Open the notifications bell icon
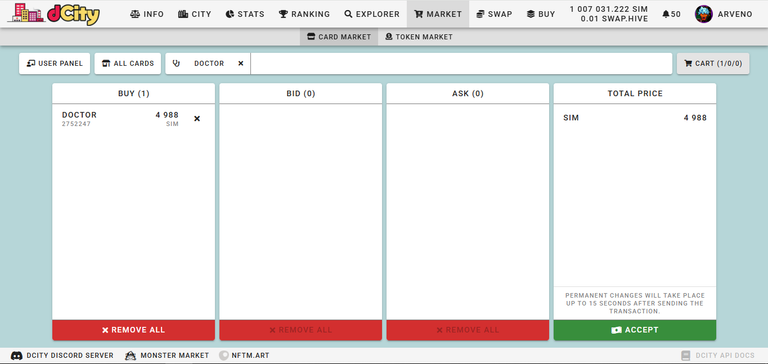Screen dimensions: 768x364 (666, 14)
